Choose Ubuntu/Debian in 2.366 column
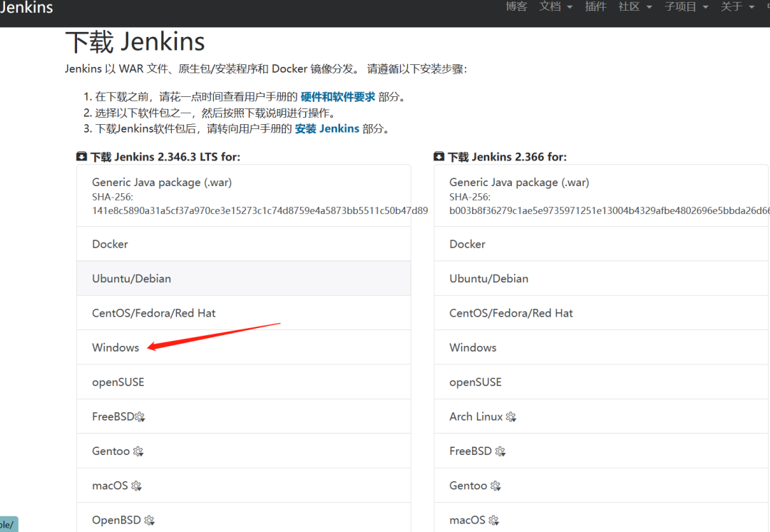 point(602,279)
